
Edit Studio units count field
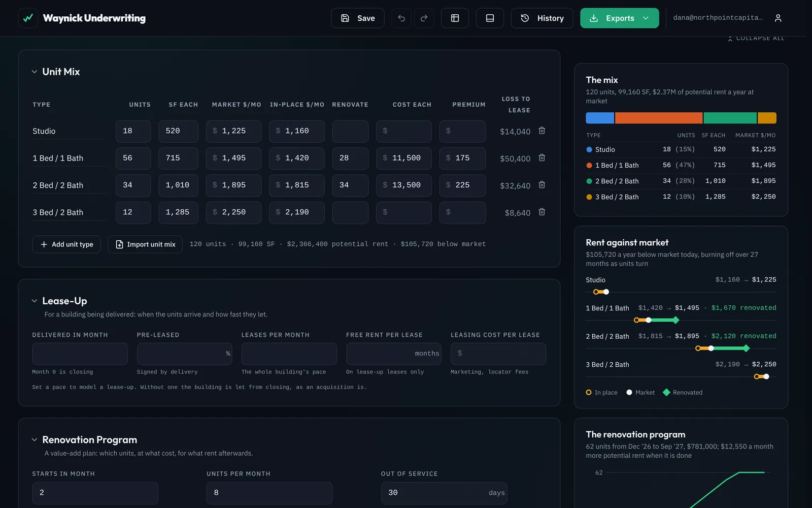click(133, 131)
